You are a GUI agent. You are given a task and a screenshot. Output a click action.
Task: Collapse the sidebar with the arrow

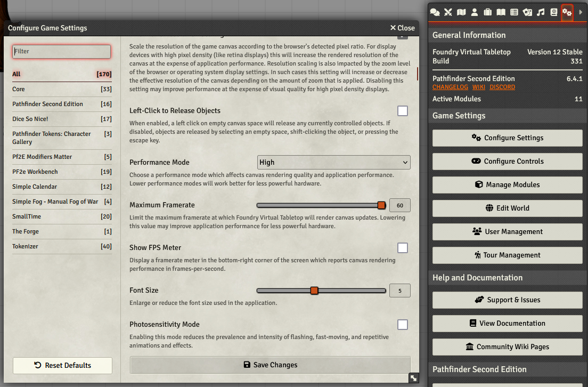581,12
